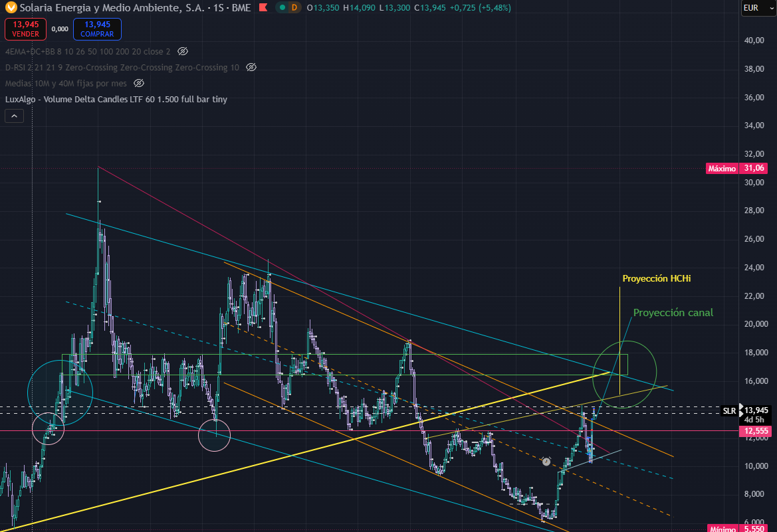The height and width of the screenshot is (532, 777).
Task: Open symbol search via Solaria Energia title
Action: click(x=112, y=7)
